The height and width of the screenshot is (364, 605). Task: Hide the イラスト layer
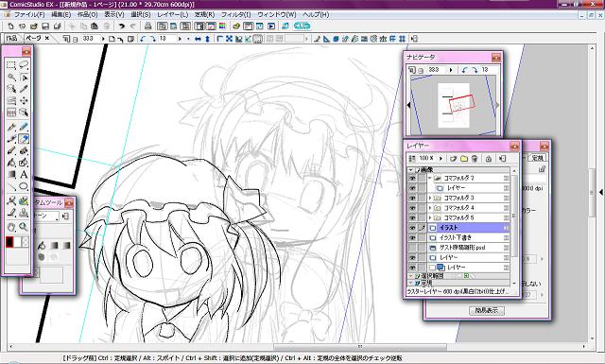tap(412, 228)
